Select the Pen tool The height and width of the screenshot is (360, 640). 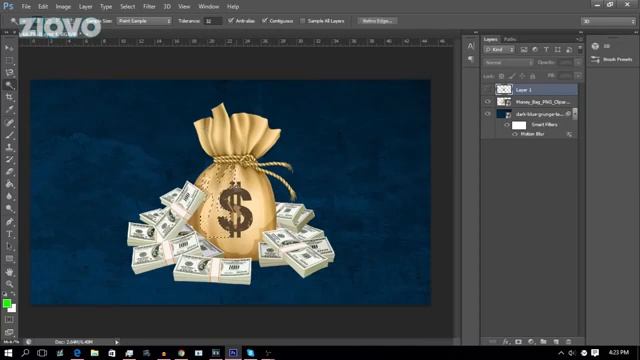(9, 222)
